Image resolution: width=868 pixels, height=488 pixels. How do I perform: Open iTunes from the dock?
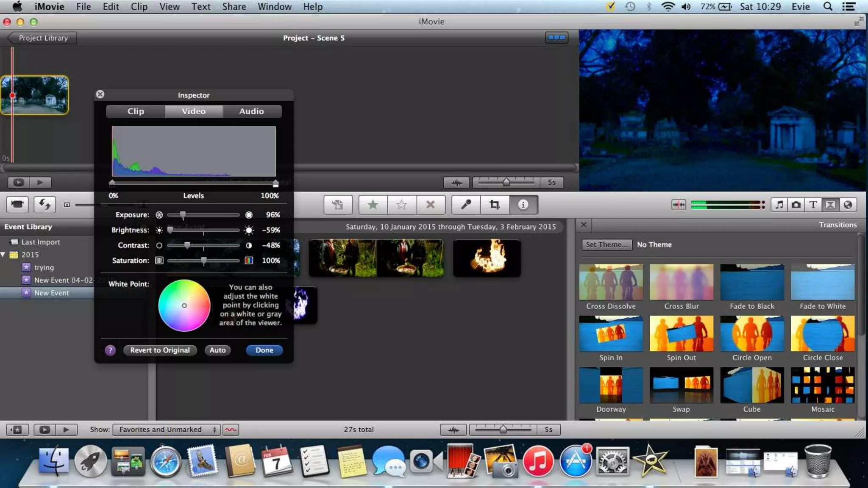click(538, 462)
